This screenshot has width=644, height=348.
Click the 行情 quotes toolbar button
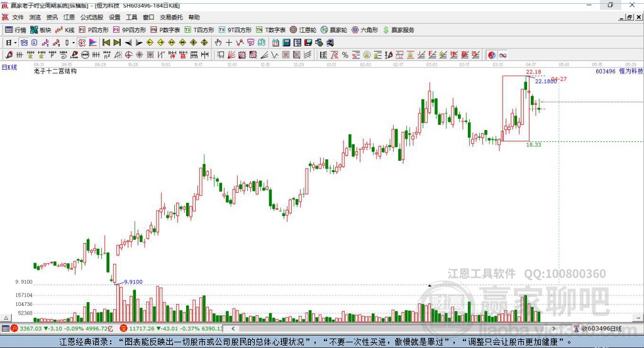pyautogui.click(x=16, y=30)
